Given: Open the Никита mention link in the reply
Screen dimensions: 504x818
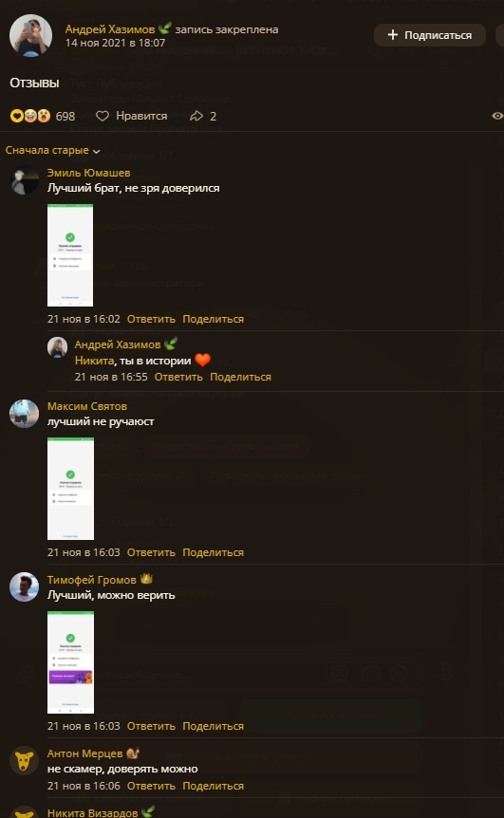Looking at the screenshot, I should [x=94, y=361].
